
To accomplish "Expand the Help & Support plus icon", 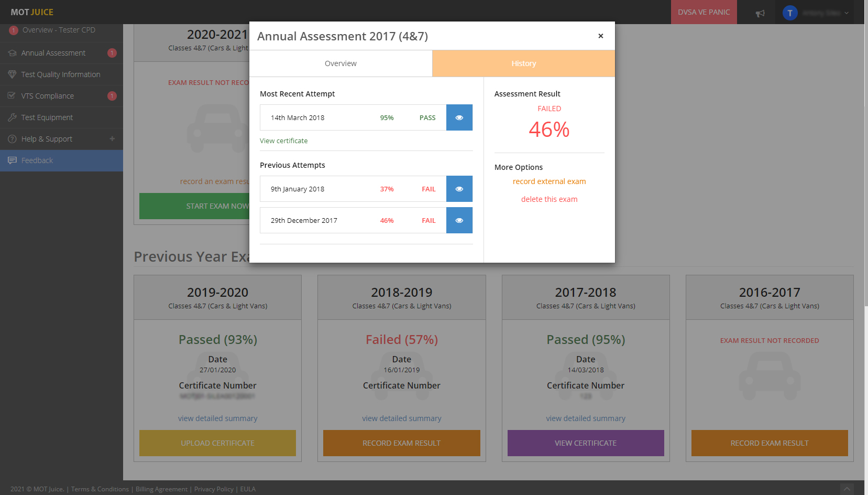I will point(112,138).
